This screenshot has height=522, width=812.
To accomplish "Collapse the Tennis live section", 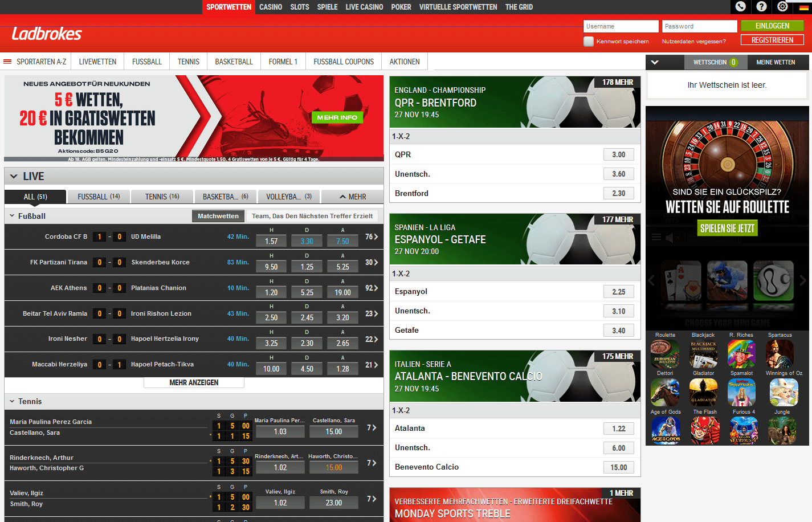I will coord(12,401).
